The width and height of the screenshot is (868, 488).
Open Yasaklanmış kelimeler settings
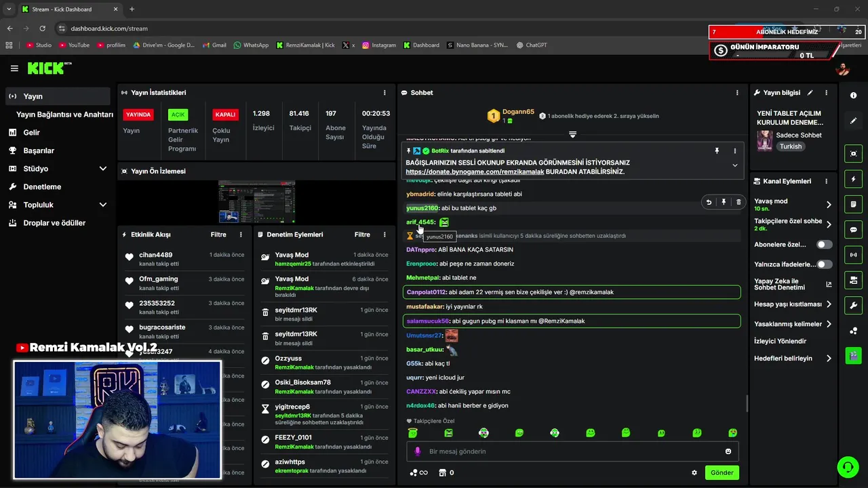click(x=793, y=324)
